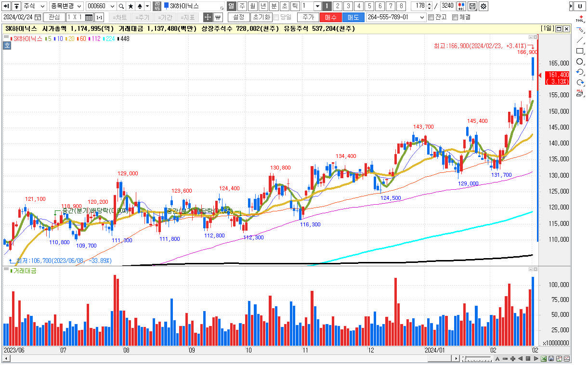
Task: Select the crosshair cursor tool
Action: click(208, 17)
